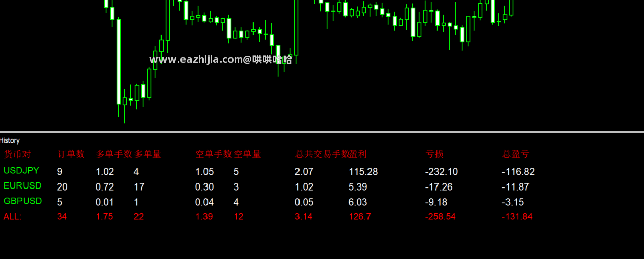The height and width of the screenshot is (259, 644).
Task: Select GBPUSD short lots value 0.04
Action: [x=204, y=202]
